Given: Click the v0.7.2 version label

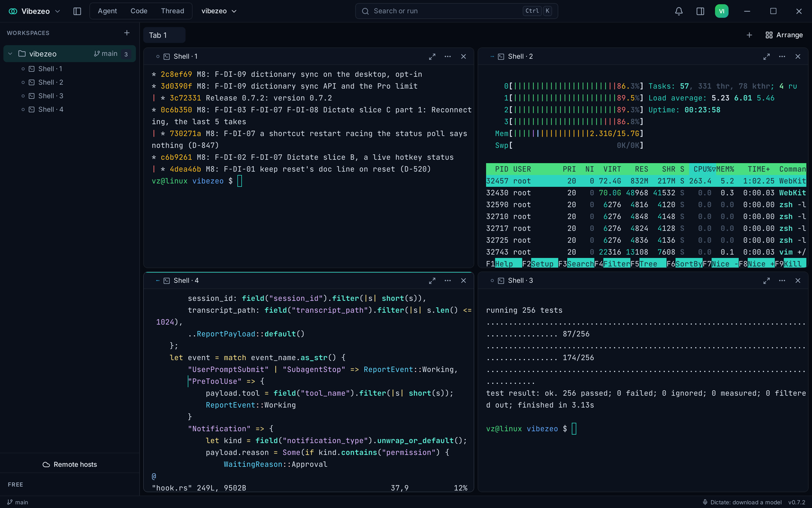Looking at the screenshot, I should point(797,502).
